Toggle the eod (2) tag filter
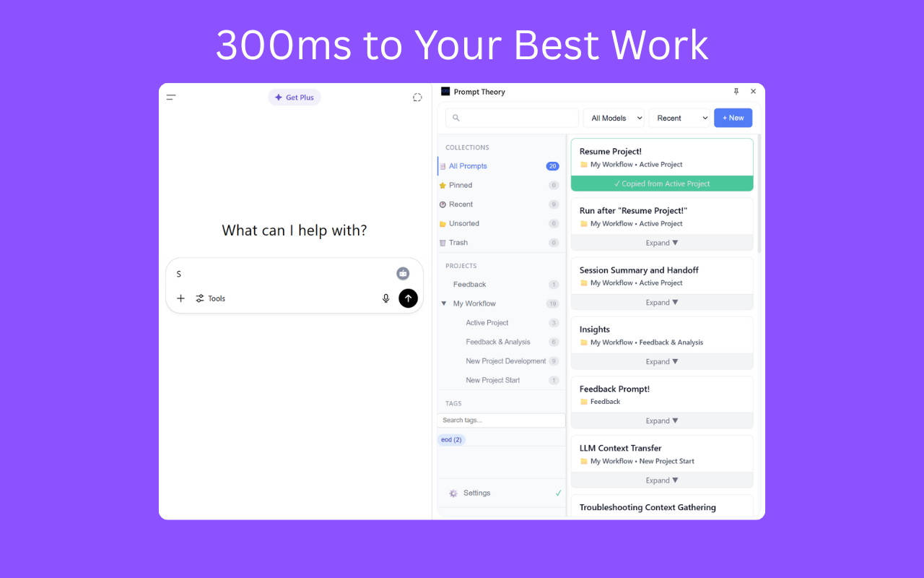The height and width of the screenshot is (578, 924). 450,439
